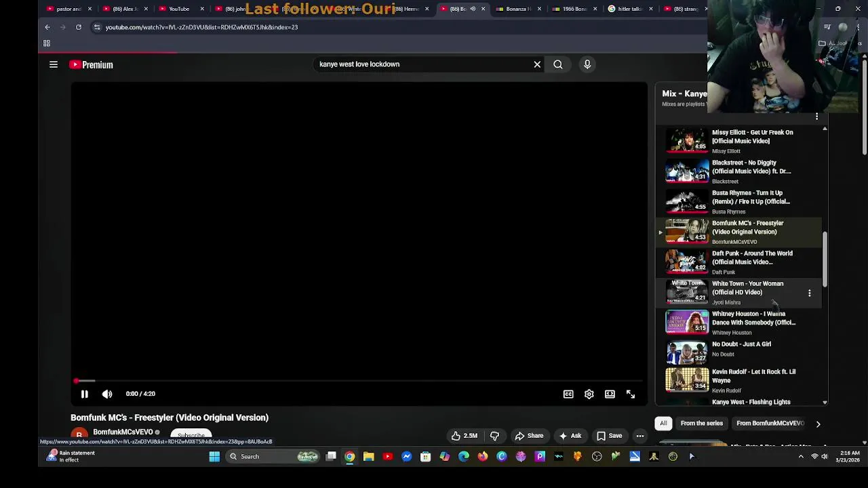Open the player settings gear

click(x=589, y=394)
